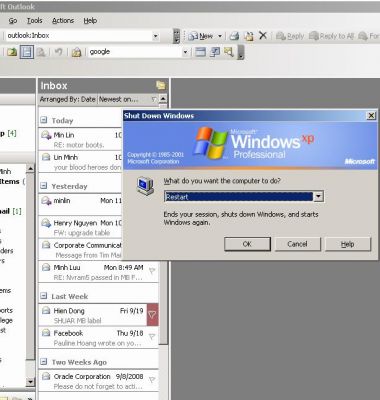Viewport: 380px width, 400px height.
Task: Click the google search text field
Action: 134,52
